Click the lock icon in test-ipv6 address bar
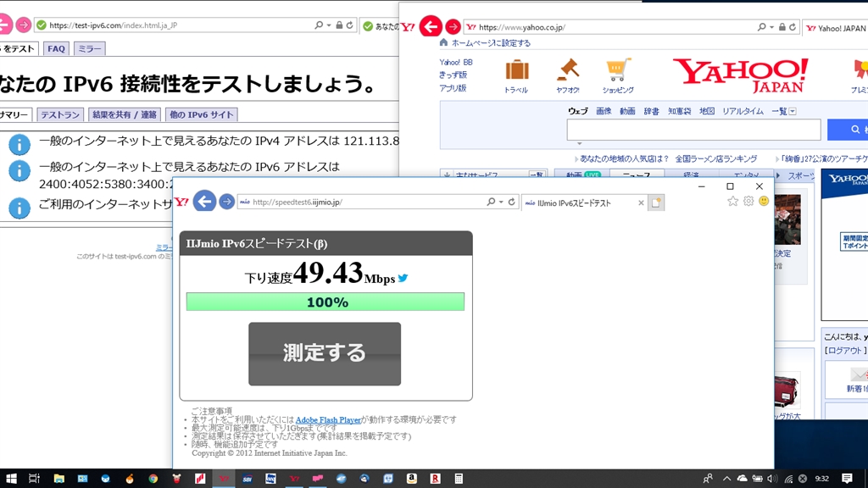 [x=339, y=25]
